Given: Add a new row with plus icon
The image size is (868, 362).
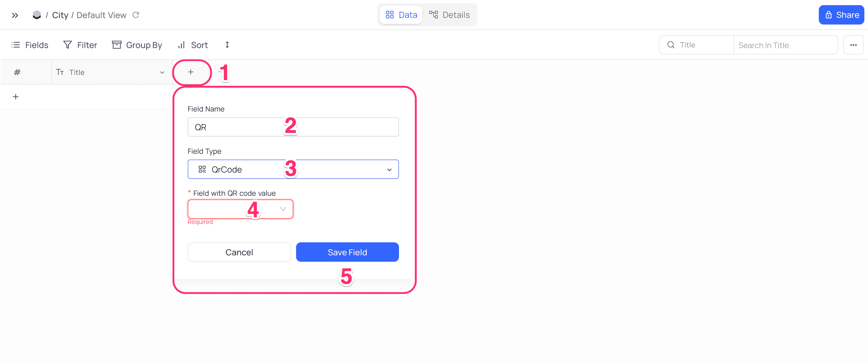Looking at the screenshot, I should click(15, 97).
